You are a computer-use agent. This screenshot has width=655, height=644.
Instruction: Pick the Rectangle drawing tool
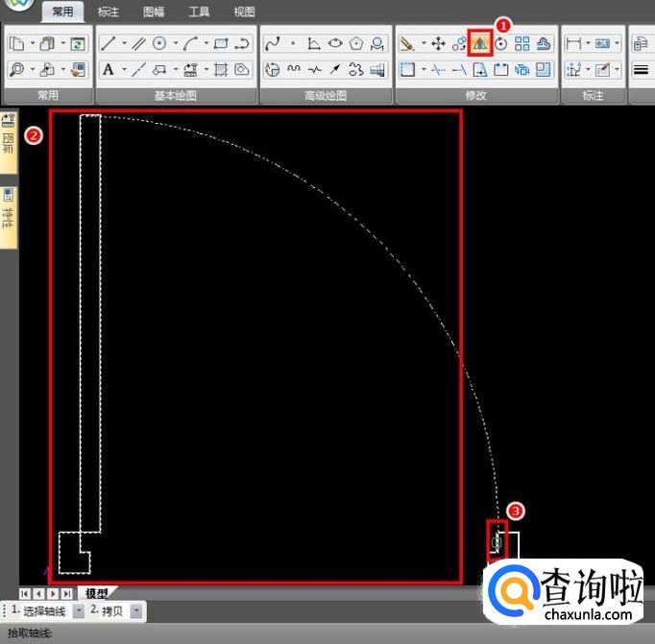(x=221, y=44)
